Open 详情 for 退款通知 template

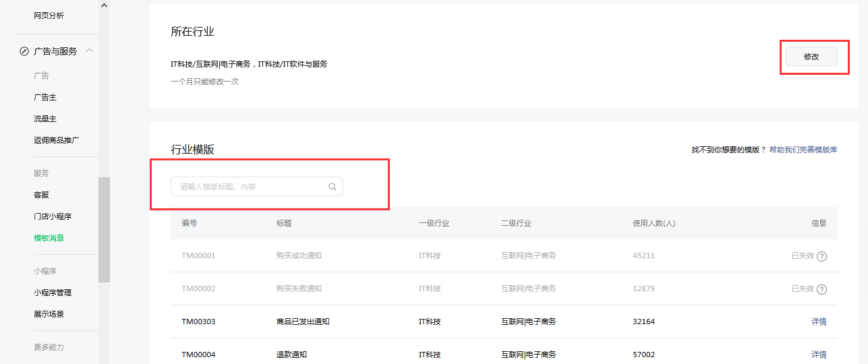[x=818, y=355]
